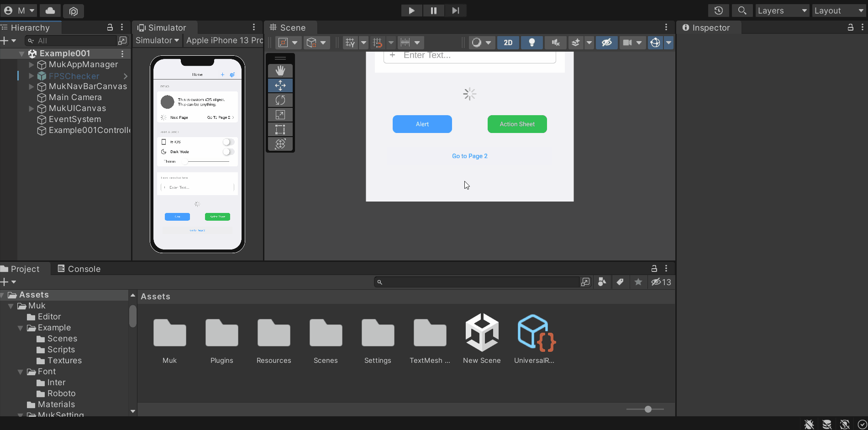Open Hierarchy search picker icon
This screenshot has width=868, height=430.
point(122,41)
